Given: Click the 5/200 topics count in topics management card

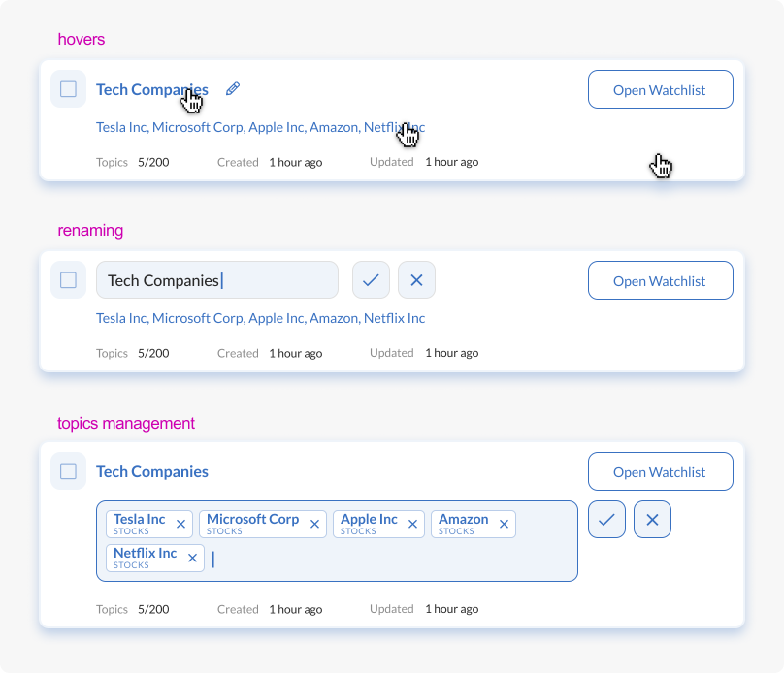Looking at the screenshot, I should pos(153,609).
